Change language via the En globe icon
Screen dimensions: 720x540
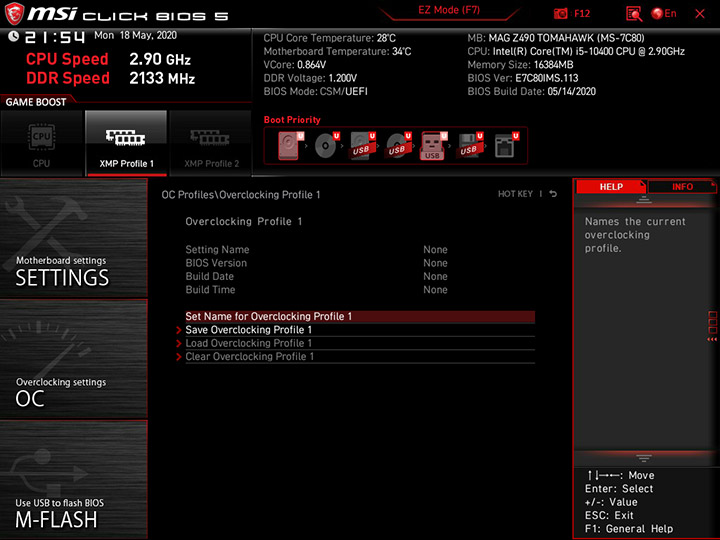click(x=664, y=14)
